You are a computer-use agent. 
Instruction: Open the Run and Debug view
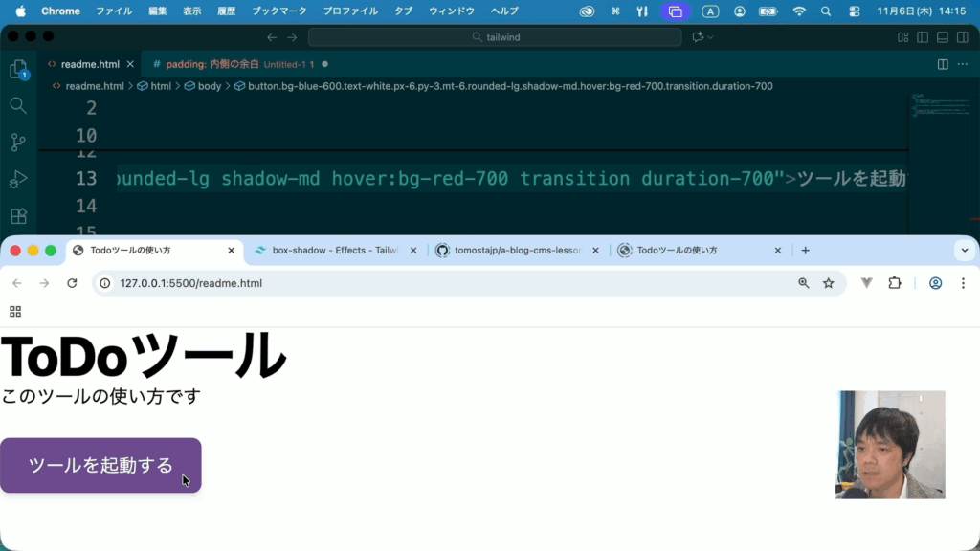pos(17,180)
